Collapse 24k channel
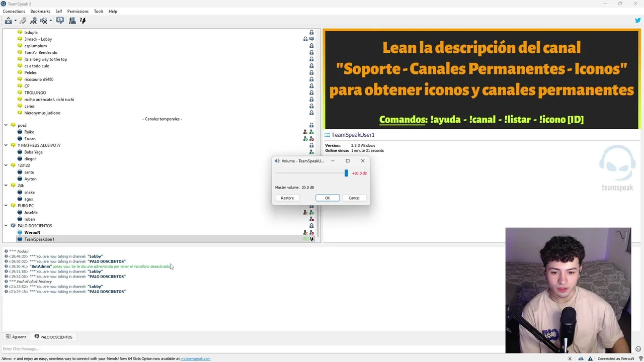This screenshot has height=362, width=644. pyautogui.click(x=6, y=186)
